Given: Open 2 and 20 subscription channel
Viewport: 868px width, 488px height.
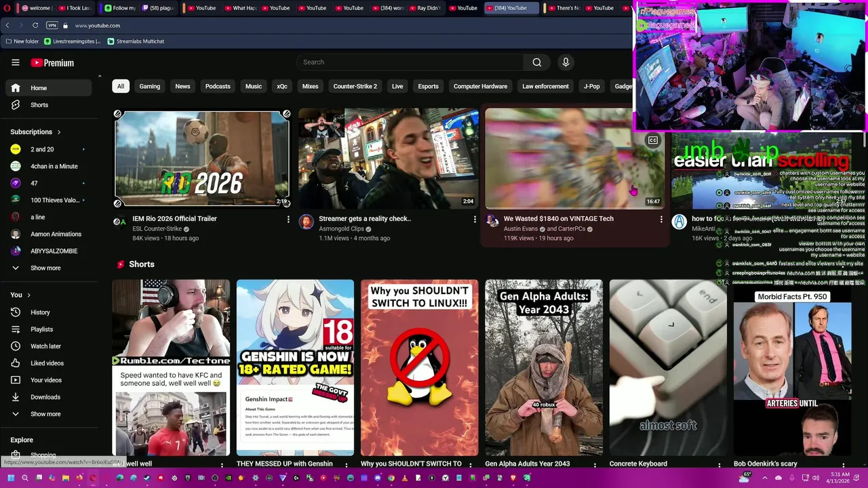Looking at the screenshot, I should (x=48, y=149).
